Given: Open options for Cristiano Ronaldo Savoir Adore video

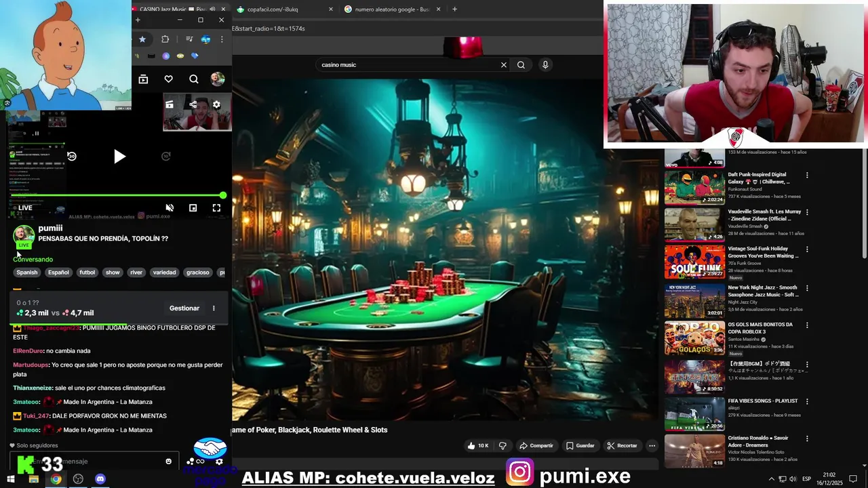Looking at the screenshot, I should click(x=807, y=439).
